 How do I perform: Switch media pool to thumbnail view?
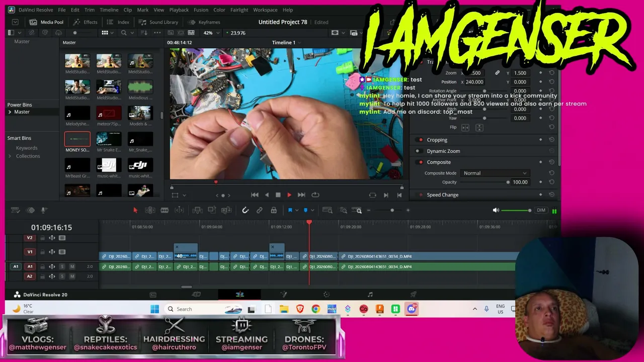(x=105, y=33)
